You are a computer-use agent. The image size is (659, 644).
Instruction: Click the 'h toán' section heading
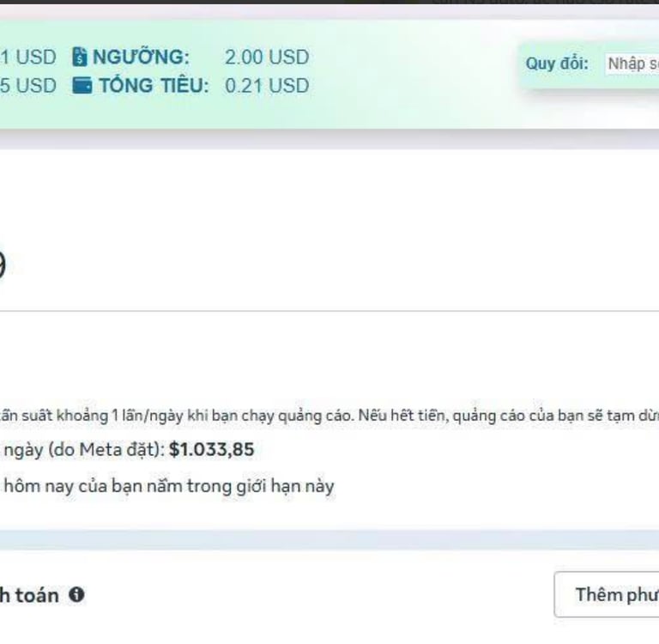[29, 595]
